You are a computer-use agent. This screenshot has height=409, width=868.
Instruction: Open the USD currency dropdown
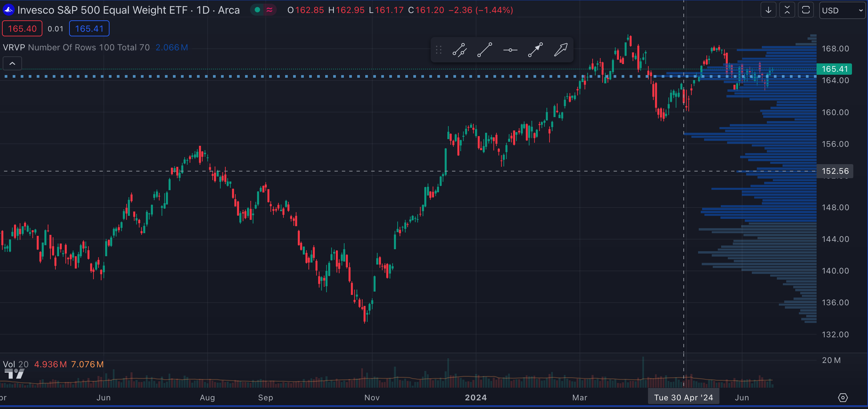(842, 10)
